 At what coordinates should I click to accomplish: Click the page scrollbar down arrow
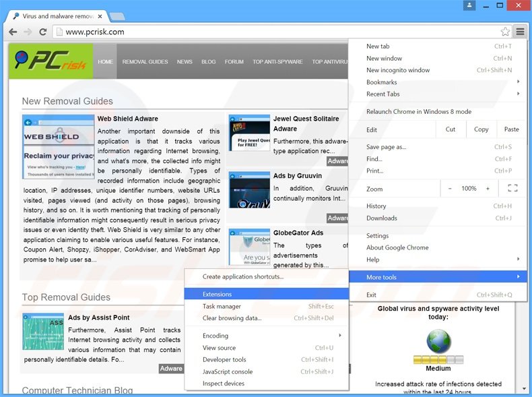525,388
